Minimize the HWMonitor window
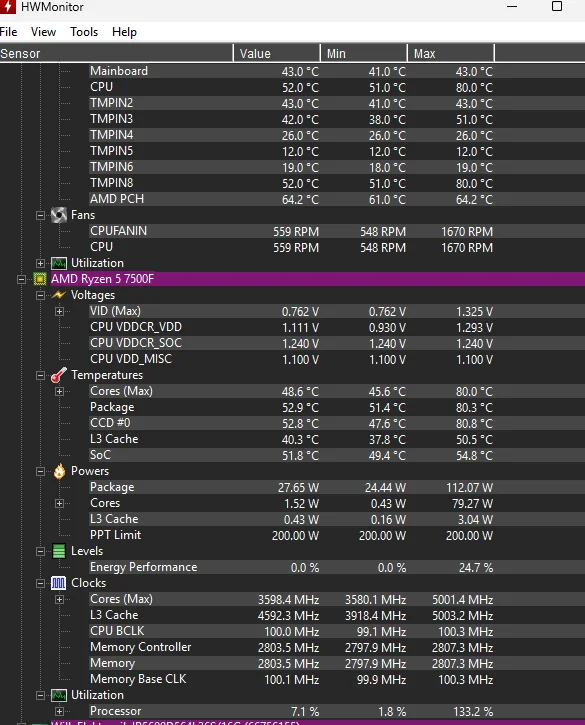This screenshot has width=585, height=725. click(x=512, y=6)
